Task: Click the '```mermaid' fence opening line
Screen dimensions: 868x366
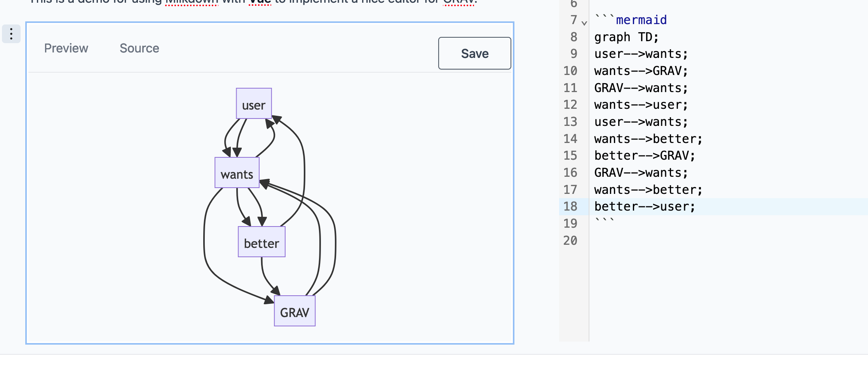Action: pyautogui.click(x=631, y=20)
